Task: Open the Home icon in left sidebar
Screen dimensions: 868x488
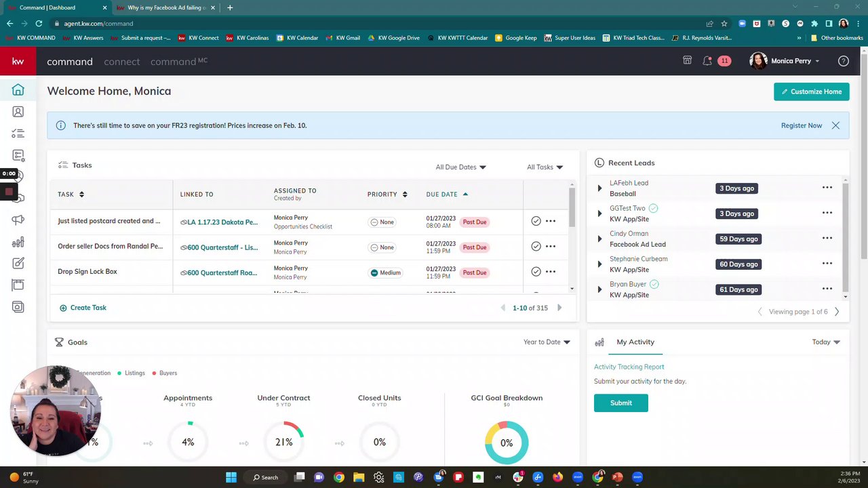Action: coord(18,90)
